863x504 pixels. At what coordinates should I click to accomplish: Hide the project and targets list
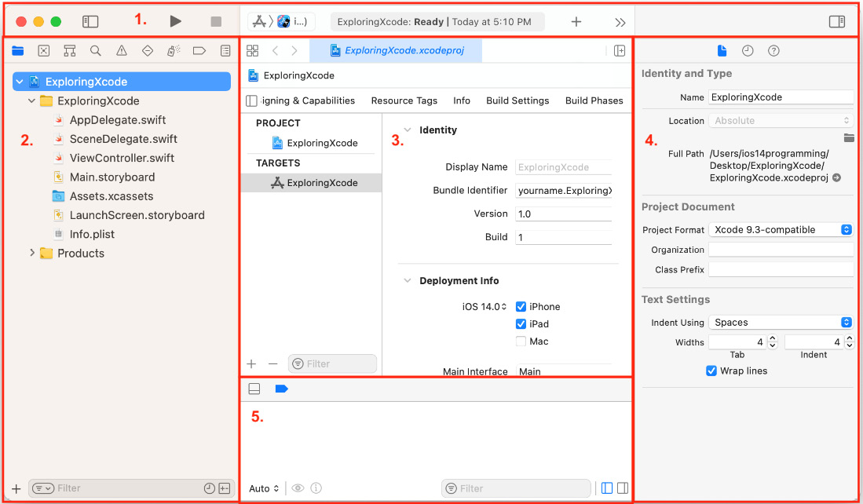point(251,100)
